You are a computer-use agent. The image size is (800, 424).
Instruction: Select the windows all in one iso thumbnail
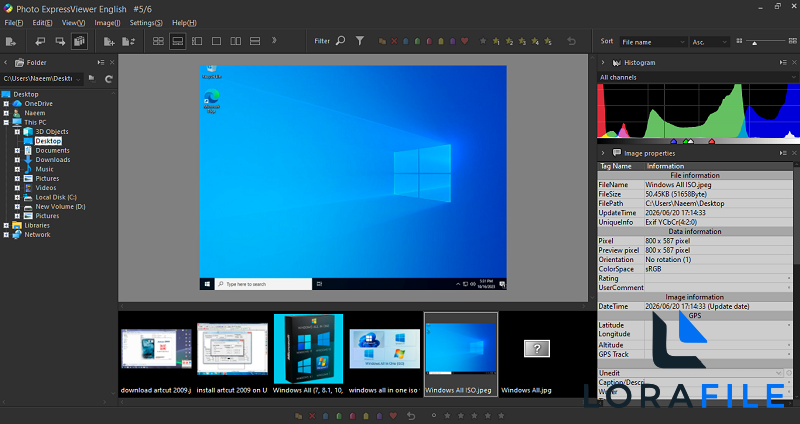click(x=384, y=356)
